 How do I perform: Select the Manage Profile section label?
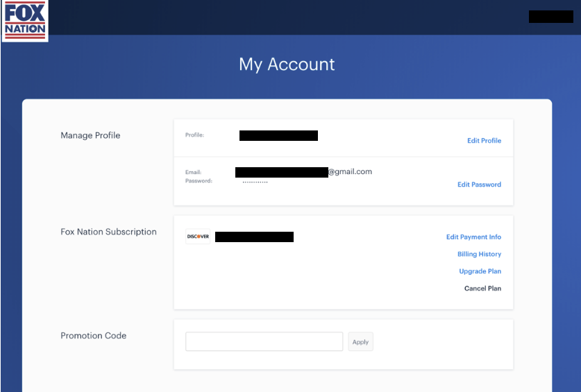tap(90, 136)
